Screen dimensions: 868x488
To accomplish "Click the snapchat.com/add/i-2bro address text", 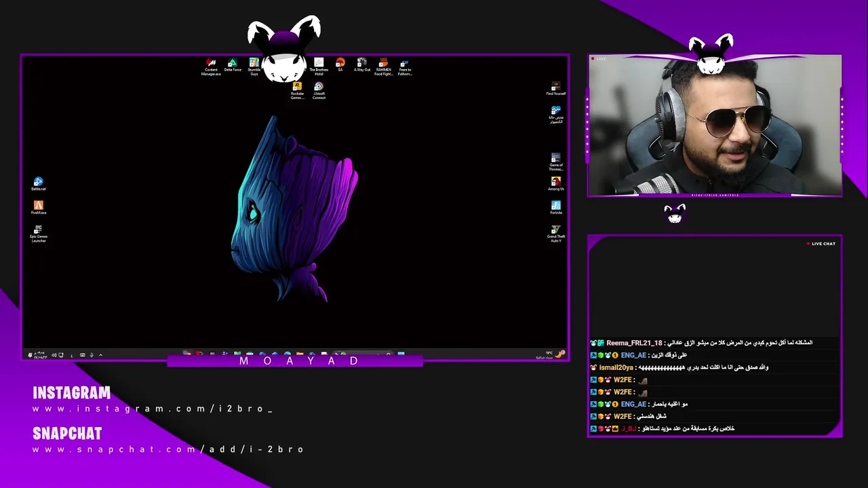I will pyautogui.click(x=168, y=449).
